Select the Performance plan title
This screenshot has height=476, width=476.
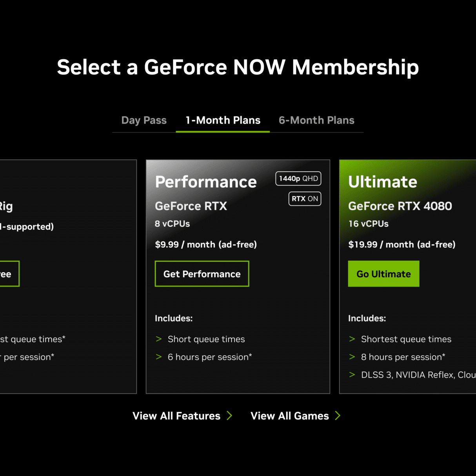click(x=206, y=182)
